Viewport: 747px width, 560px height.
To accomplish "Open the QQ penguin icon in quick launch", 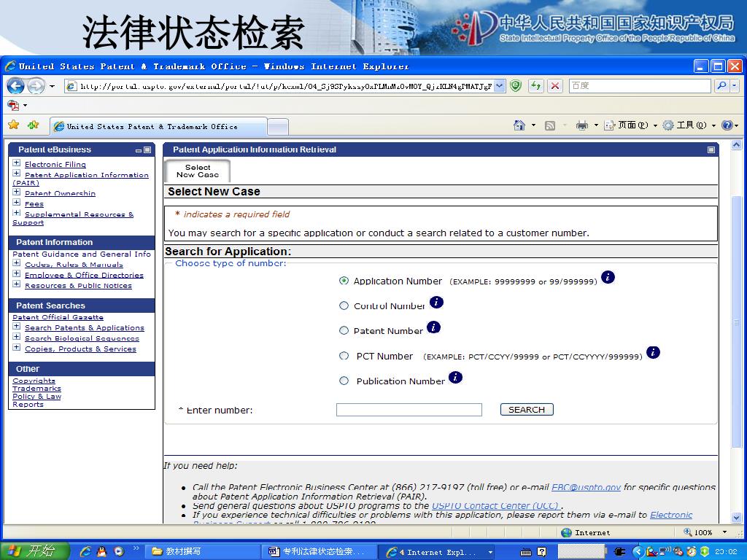I will point(101,551).
